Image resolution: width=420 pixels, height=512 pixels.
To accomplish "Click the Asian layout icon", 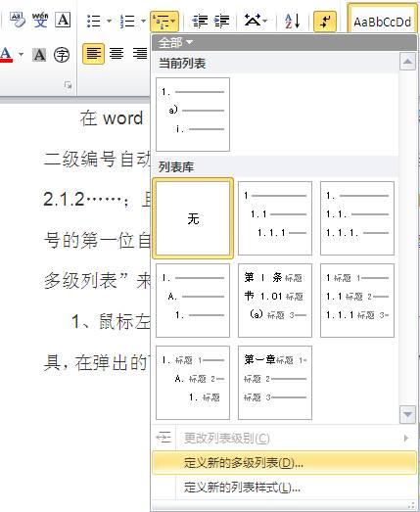I will [x=253, y=21].
